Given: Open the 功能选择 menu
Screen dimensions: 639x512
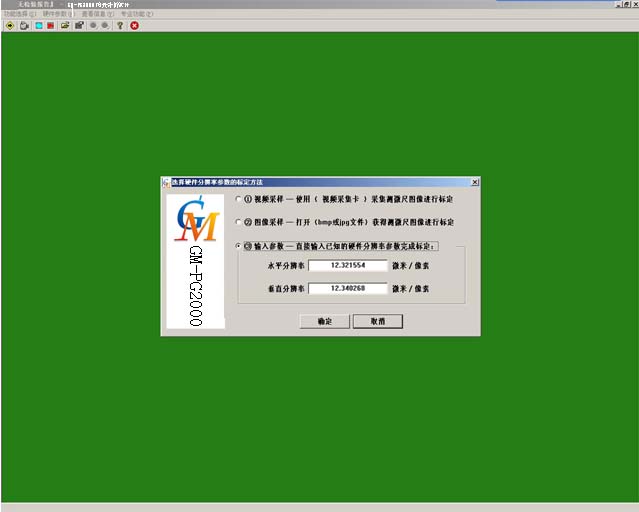Looking at the screenshot, I should pos(19,14).
